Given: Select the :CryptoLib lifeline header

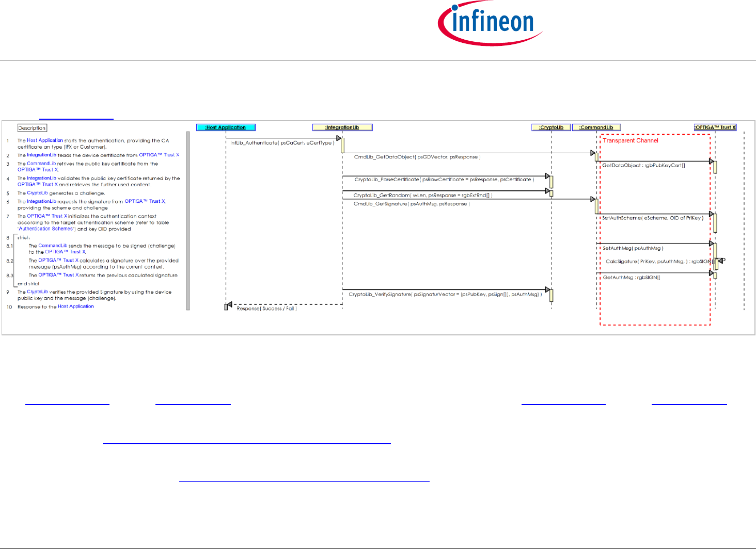Looking at the screenshot, I should click(x=552, y=127).
